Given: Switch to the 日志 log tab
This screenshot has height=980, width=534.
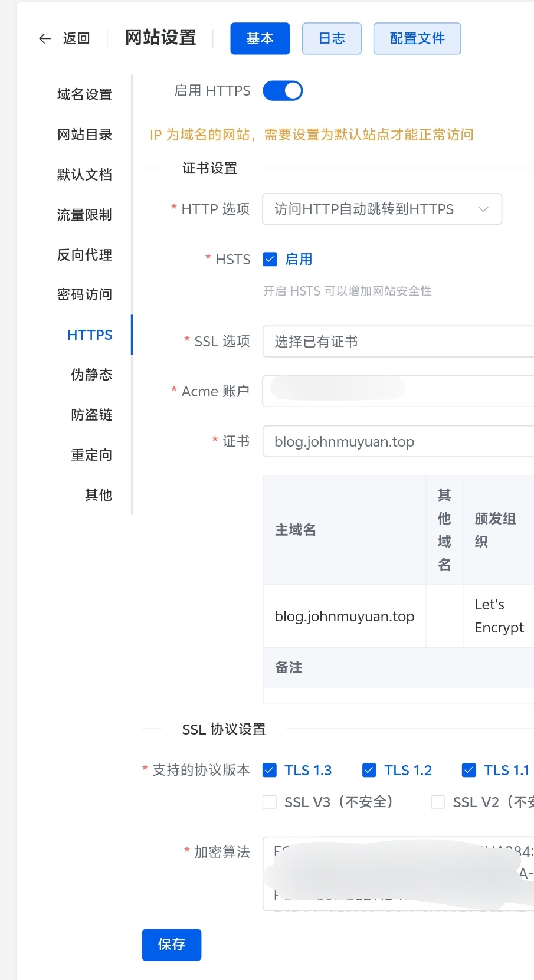Looking at the screenshot, I should [x=332, y=39].
